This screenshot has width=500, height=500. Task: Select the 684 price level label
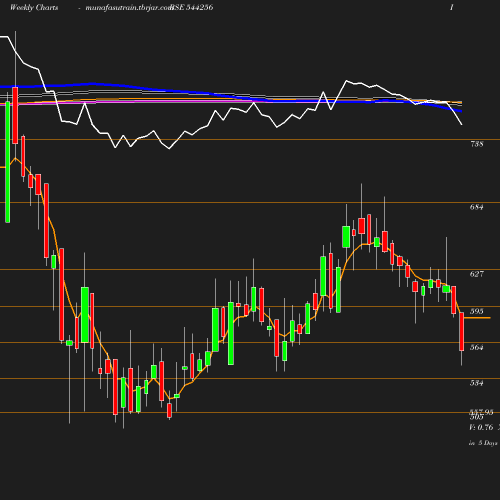(476, 207)
